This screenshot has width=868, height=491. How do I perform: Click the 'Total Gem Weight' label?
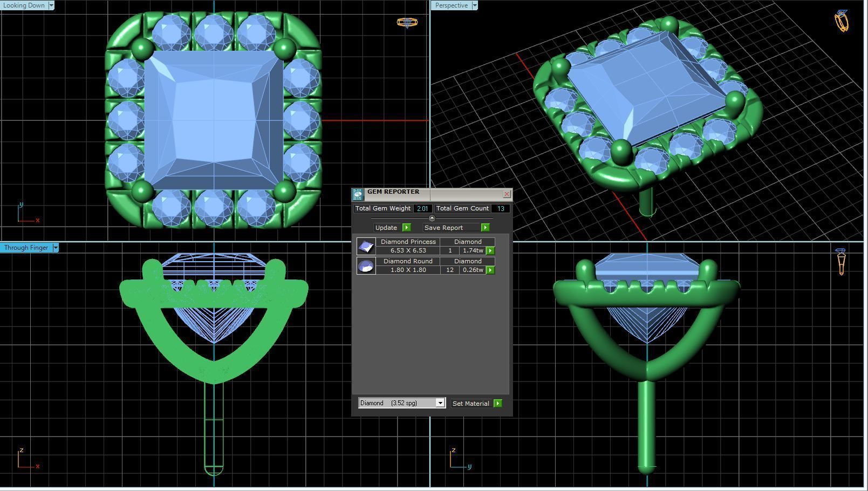point(383,208)
